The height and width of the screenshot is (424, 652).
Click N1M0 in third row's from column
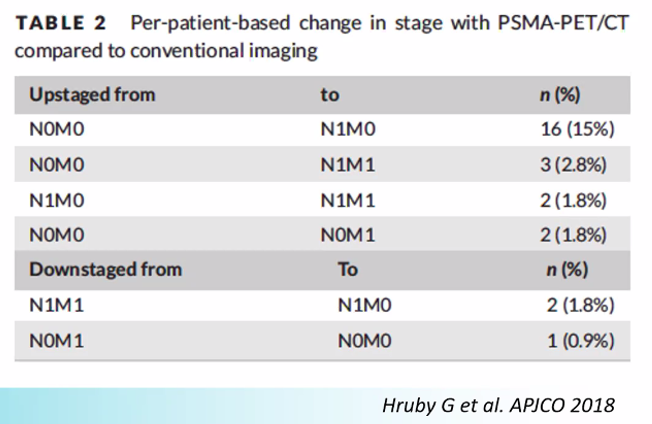57,200
